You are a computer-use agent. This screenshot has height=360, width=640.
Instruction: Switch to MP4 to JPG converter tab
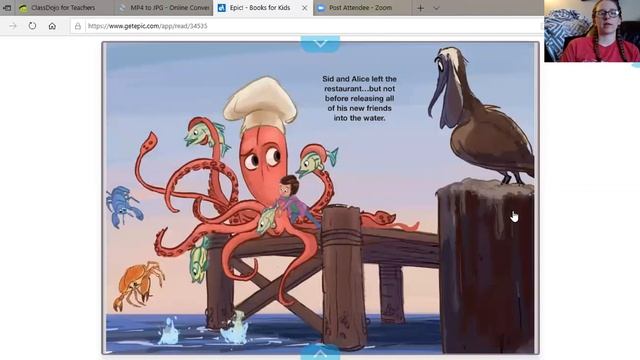[163, 8]
